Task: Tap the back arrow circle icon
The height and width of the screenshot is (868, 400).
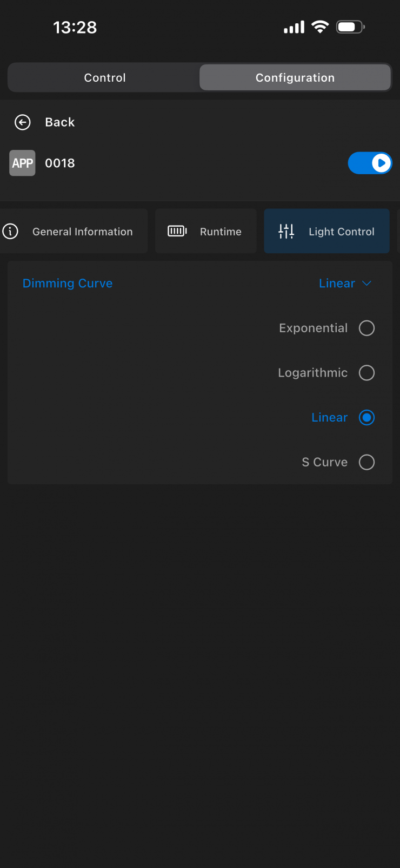Action: point(22,122)
